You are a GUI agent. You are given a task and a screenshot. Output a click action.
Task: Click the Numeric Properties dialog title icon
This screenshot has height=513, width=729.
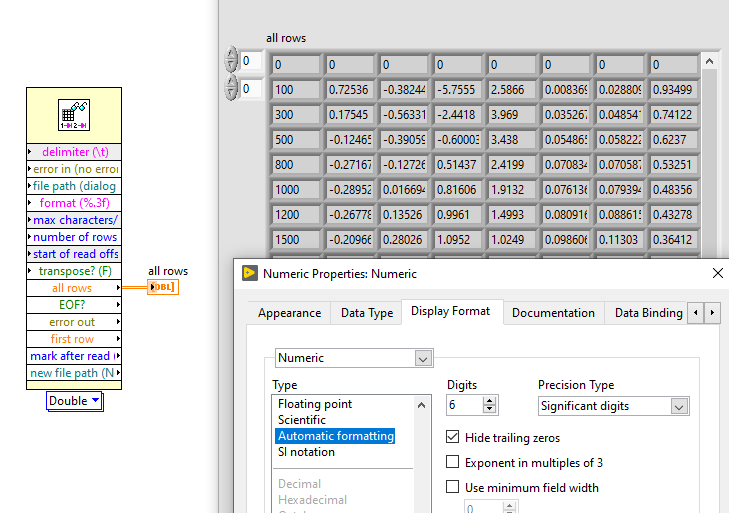[248, 273]
